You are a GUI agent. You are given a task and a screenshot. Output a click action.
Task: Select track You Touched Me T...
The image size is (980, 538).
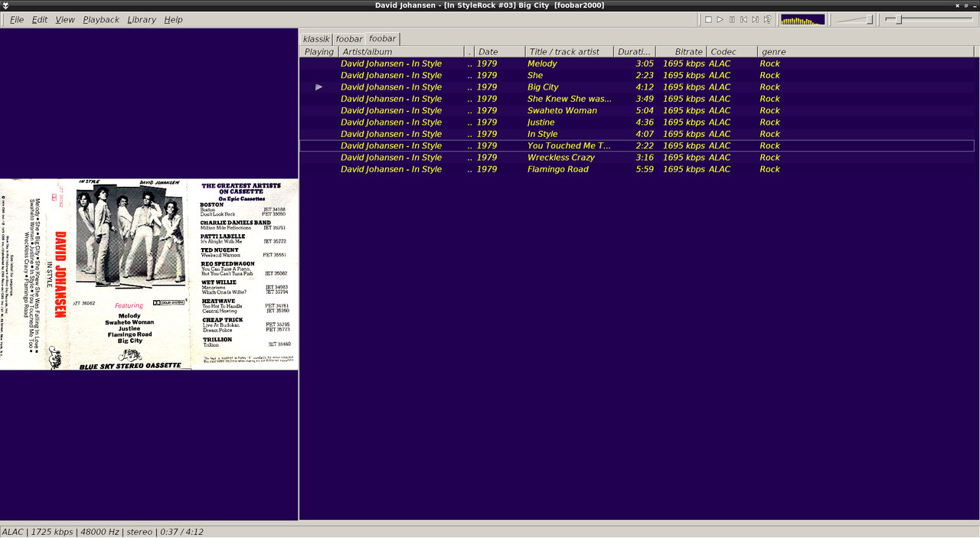(x=637, y=145)
